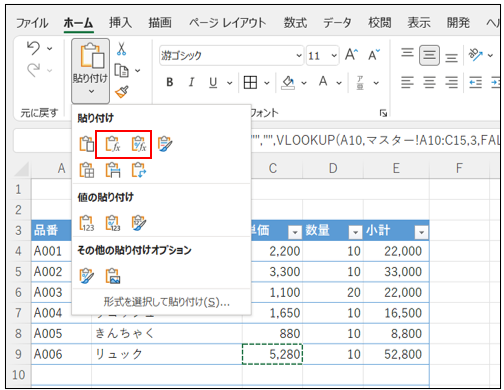
Task: Choose Transpose paste icon
Action: pyautogui.click(x=139, y=170)
